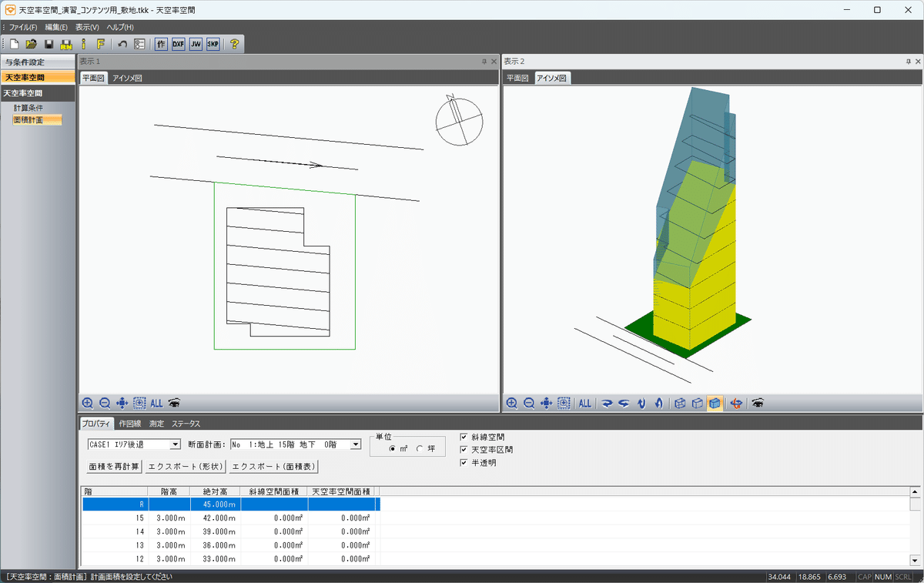Image resolution: width=924 pixels, height=583 pixels.
Task: Rotate the 3D view right in 表示2
Action: tap(607, 403)
